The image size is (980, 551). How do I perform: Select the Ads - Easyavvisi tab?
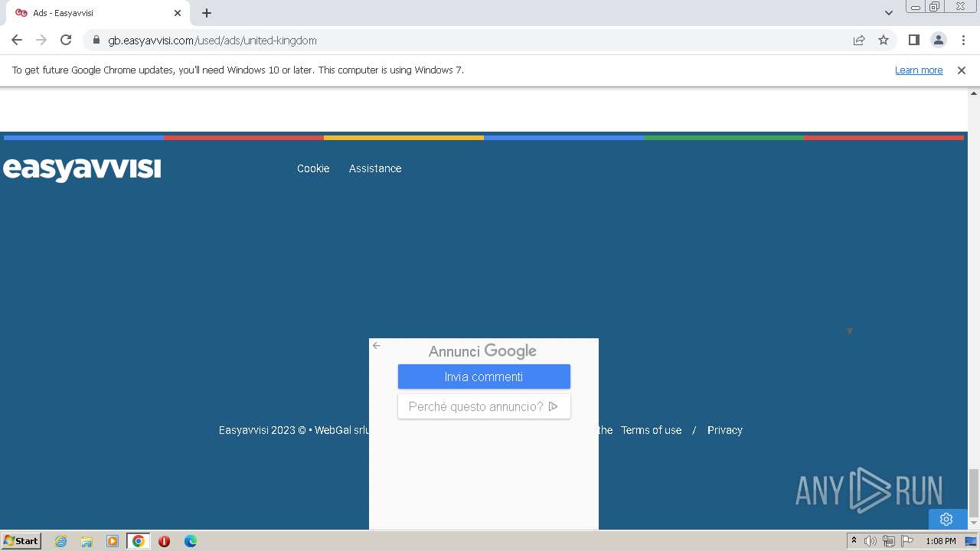pyautogui.click(x=97, y=13)
